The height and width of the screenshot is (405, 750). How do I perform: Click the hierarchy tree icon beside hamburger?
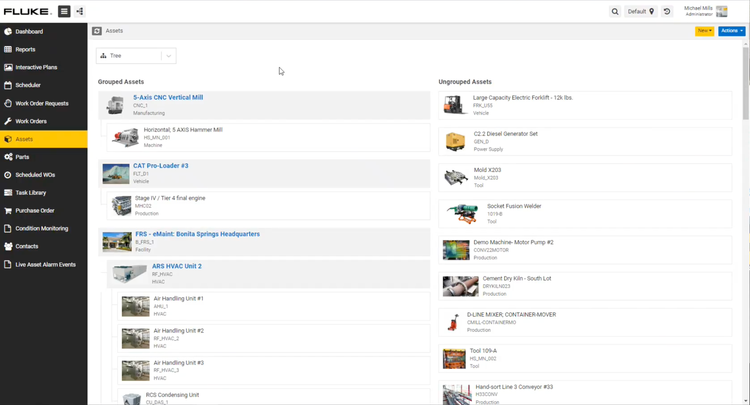[80, 11]
